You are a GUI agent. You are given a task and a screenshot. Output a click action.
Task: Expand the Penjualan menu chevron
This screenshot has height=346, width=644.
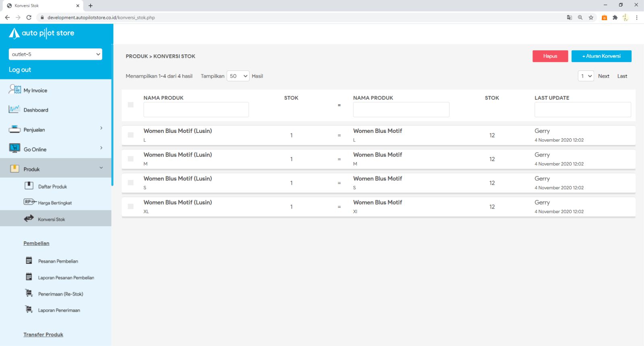101,128
